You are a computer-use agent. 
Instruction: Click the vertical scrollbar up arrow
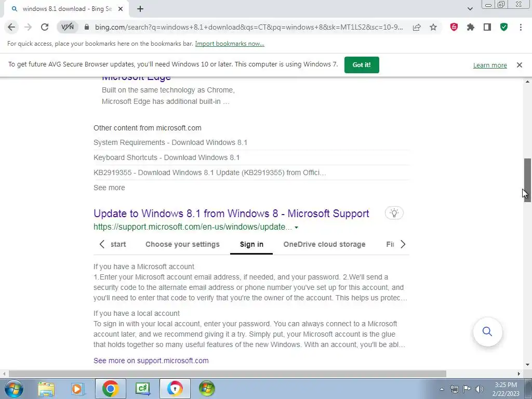coord(527,82)
